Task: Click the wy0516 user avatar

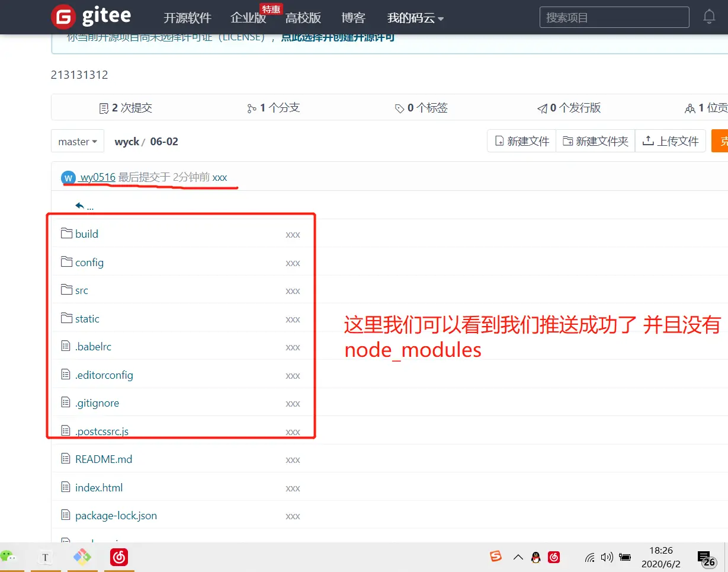Action: tap(68, 177)
